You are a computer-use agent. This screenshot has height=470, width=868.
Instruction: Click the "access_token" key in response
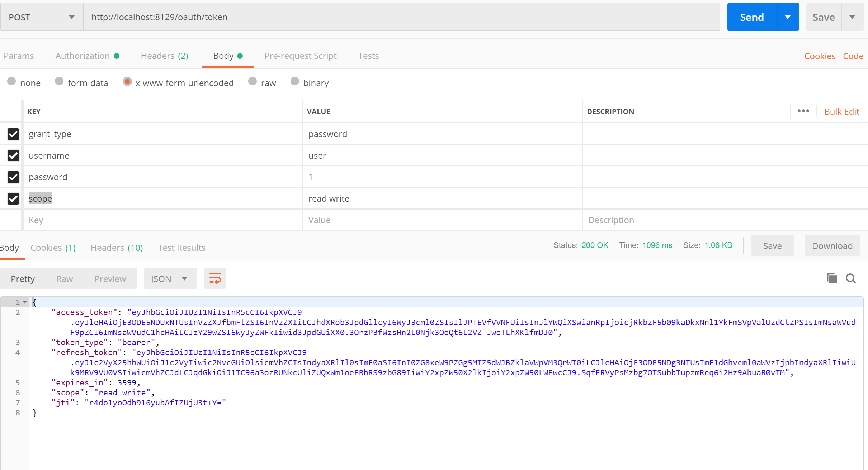coord(84,312)
